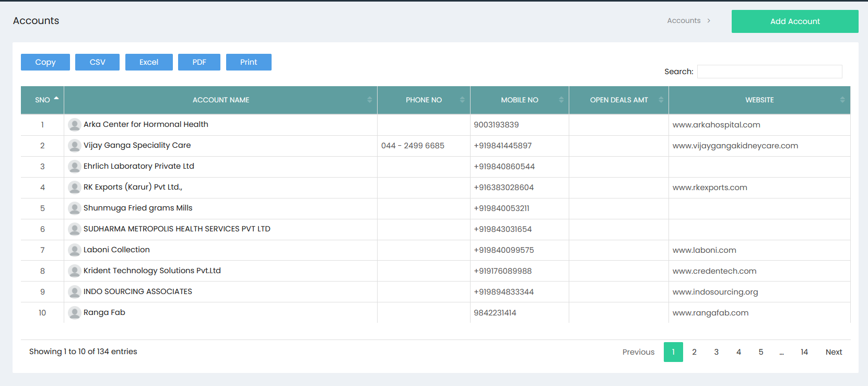The height and width of the screenshot is (386, 868).
Task: Click avatar icon beside Laboni Collection
Action: pos(75,250)
